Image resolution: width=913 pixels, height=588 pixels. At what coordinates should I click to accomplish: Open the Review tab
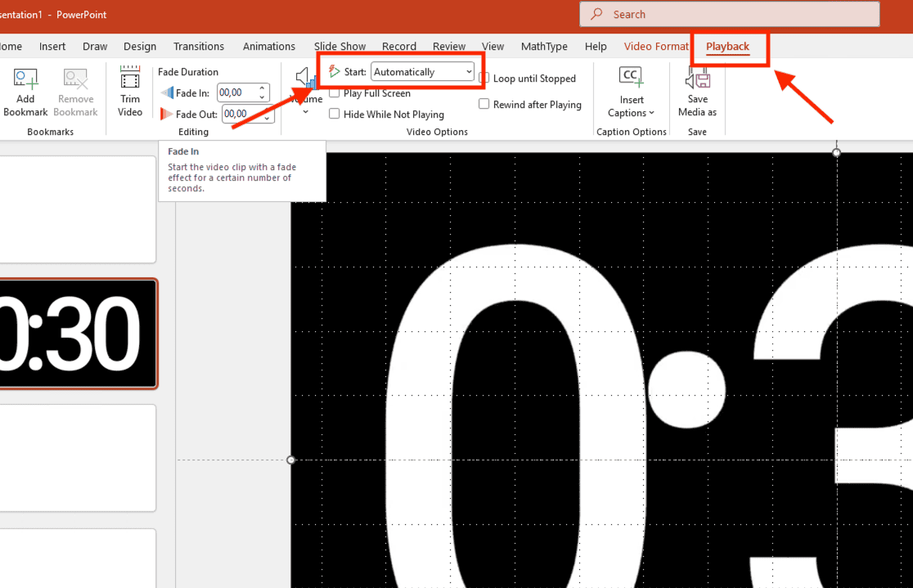pos(449,47)
